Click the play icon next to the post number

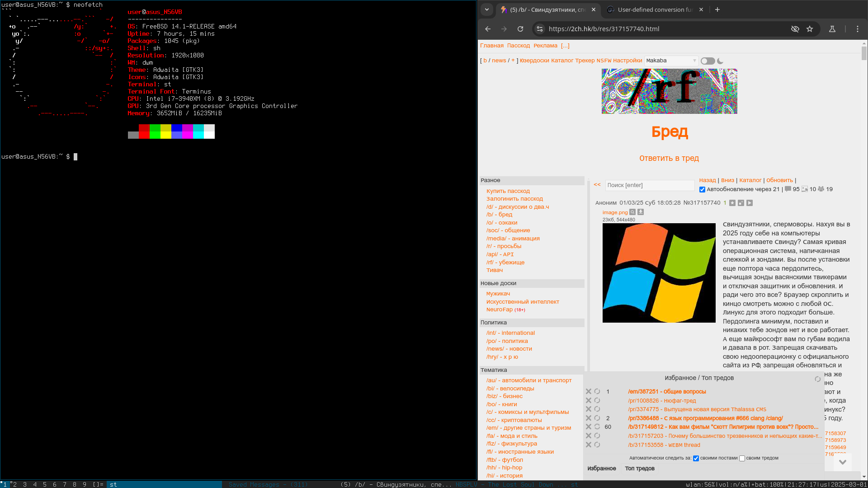[x=750, y=203]
